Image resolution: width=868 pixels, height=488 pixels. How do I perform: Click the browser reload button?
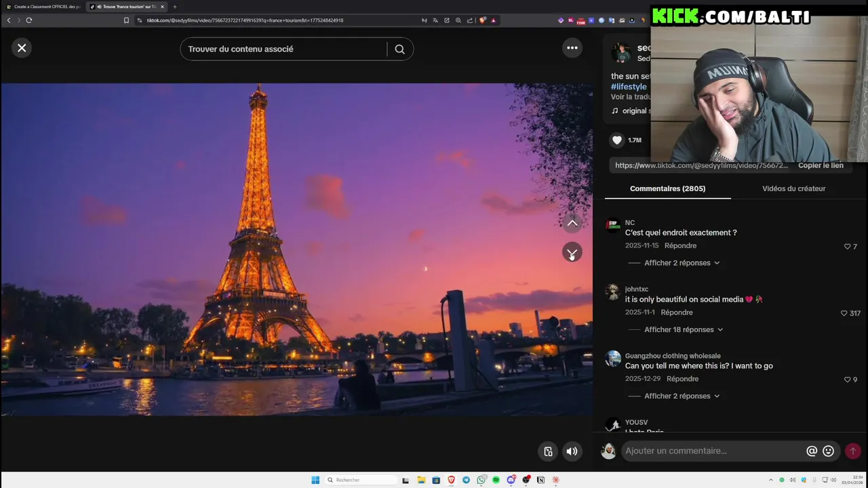coord(29,20)
